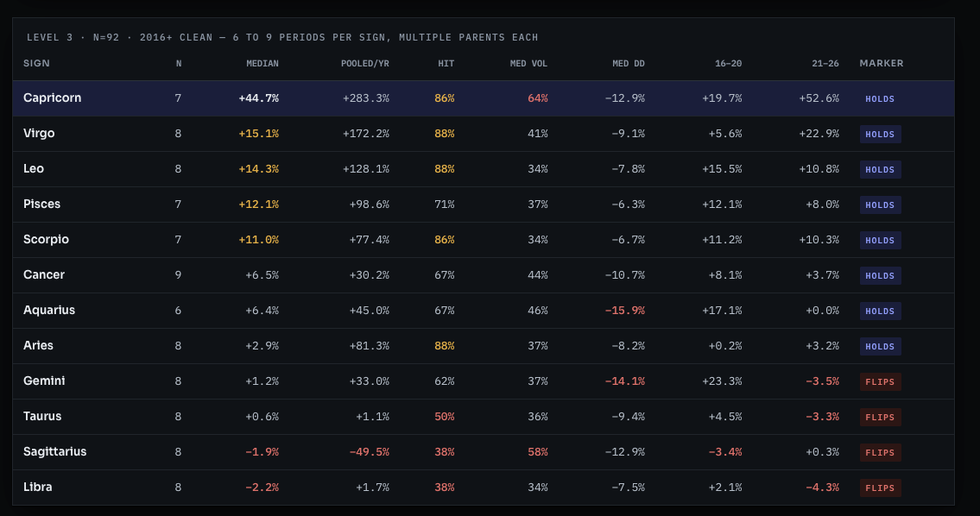The image size is (980, 516).
Task: Select the Sagittarius row name
Action: pos(54,451)
